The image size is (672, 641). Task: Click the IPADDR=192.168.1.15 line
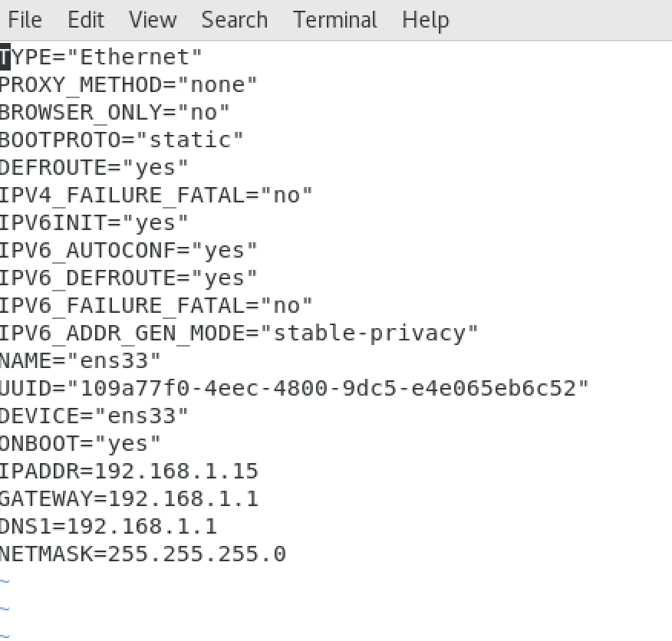pyautogui.click(x=129, y=472)
